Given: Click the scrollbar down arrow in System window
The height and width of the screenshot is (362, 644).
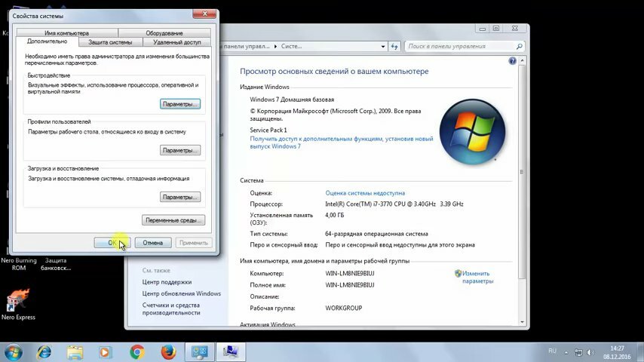Looking at the screenshot, I should [x=522, y=322].
